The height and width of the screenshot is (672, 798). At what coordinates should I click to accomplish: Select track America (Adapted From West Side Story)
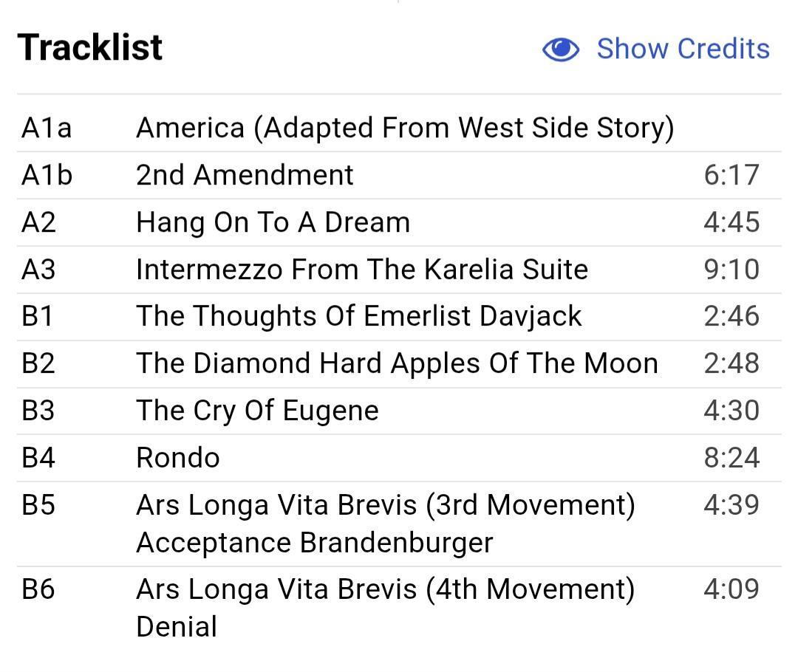point(405,128)
